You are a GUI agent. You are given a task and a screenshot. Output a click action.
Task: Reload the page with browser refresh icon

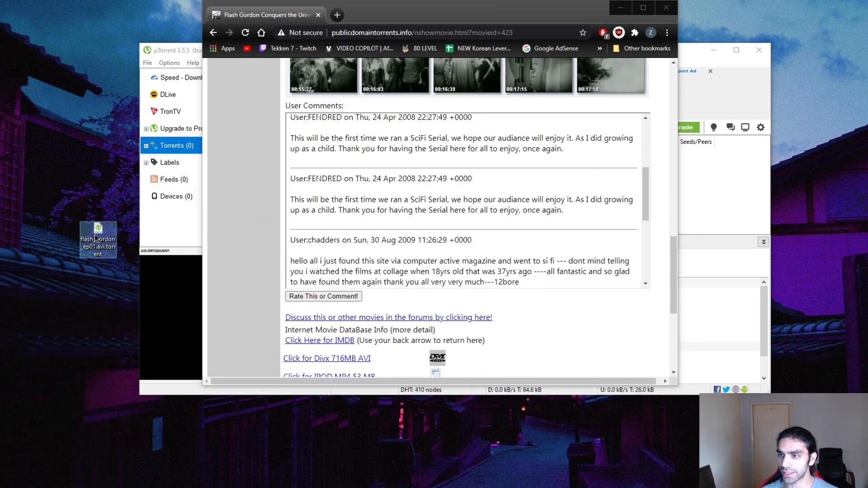[x=245, y=33]
